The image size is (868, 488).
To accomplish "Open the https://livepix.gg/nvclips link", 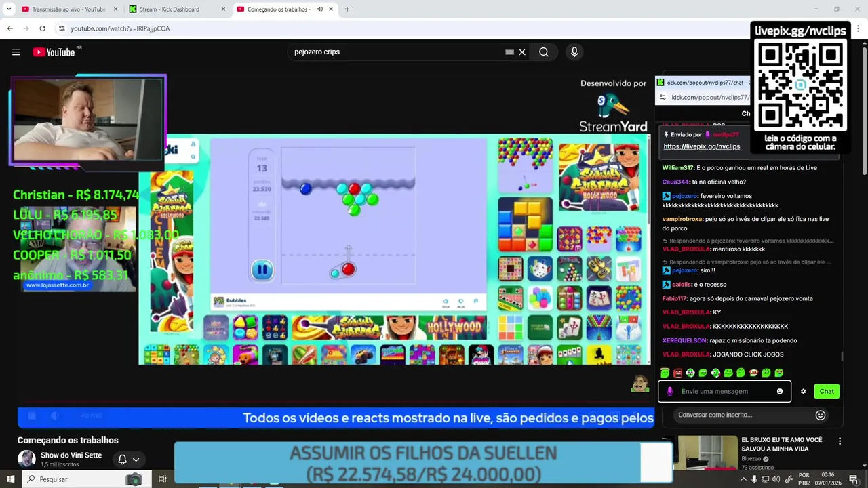I will [701, 146].
